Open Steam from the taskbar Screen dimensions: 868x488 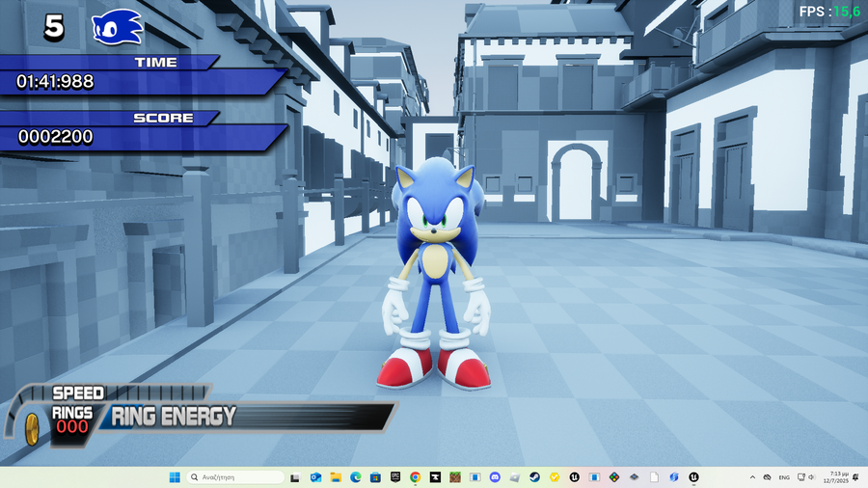534,477
